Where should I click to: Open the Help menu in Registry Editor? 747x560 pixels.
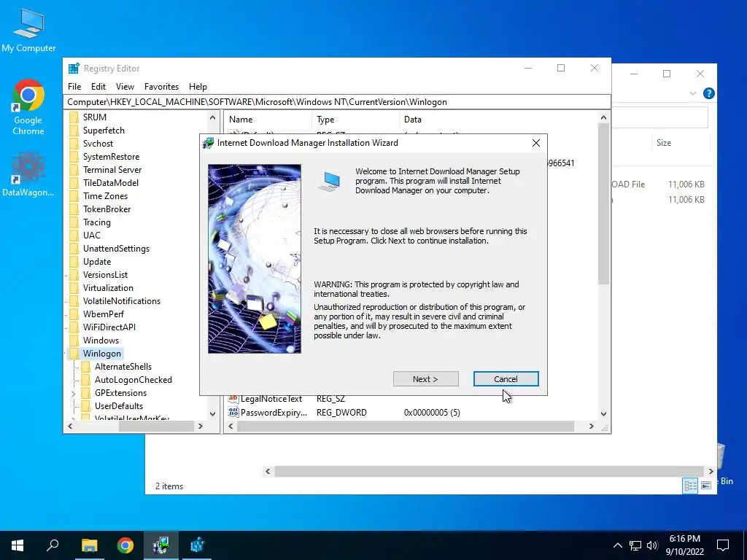[198, 87]
